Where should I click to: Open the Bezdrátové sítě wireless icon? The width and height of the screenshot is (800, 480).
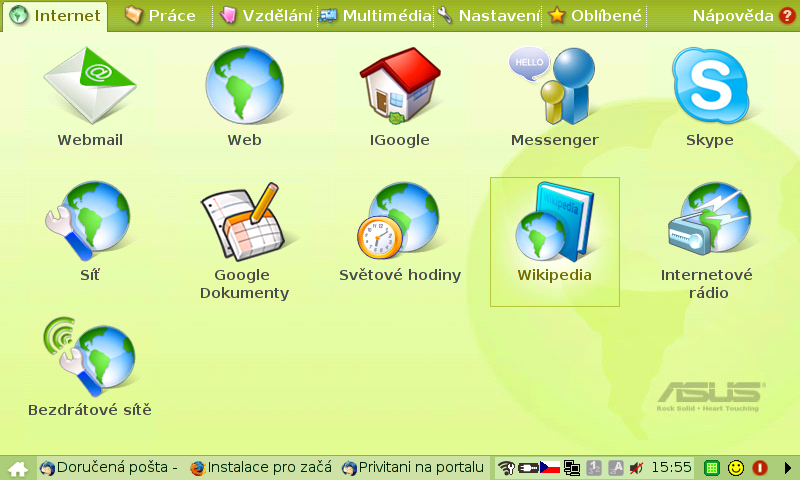[90, 356]
